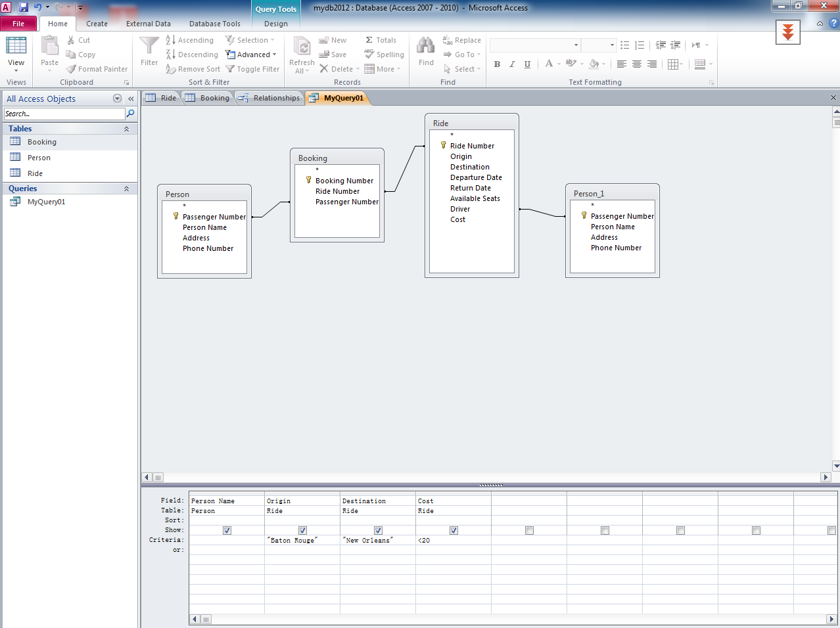Toggle bold text formatting

point(497,64)
